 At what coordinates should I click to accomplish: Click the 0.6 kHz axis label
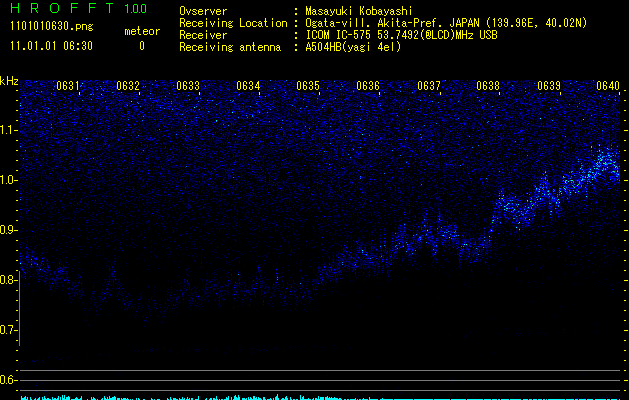[x=8, y=380]
